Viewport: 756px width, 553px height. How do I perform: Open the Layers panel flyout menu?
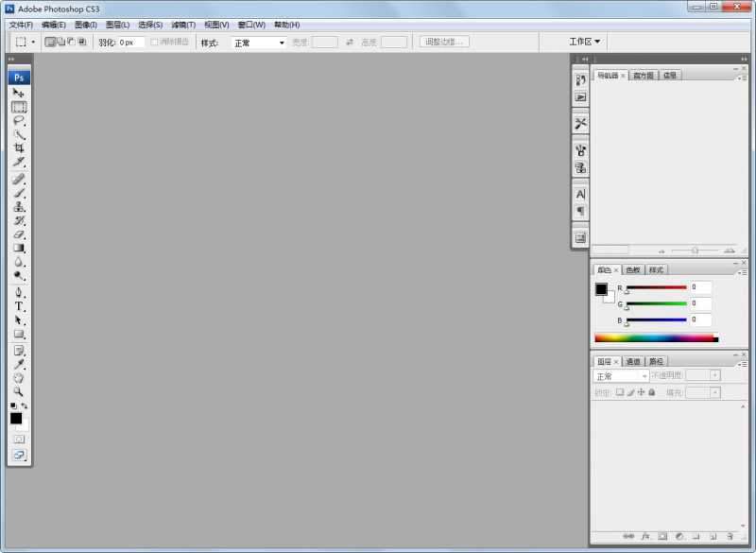pyautogui.click(x=743, y=363)
